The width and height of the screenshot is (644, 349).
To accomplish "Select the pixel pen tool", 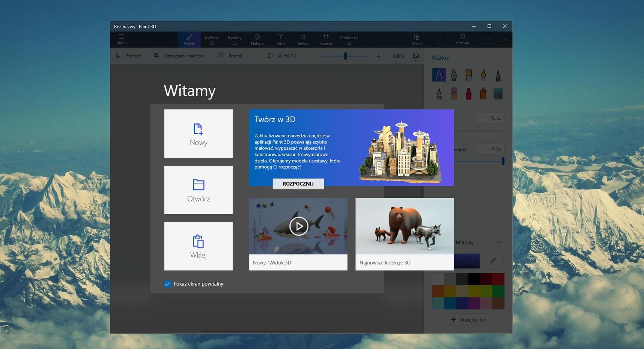I will point(498,75).
